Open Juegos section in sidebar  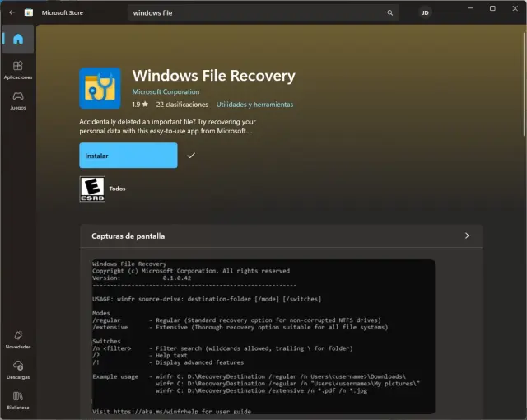[x=18, y=100]
